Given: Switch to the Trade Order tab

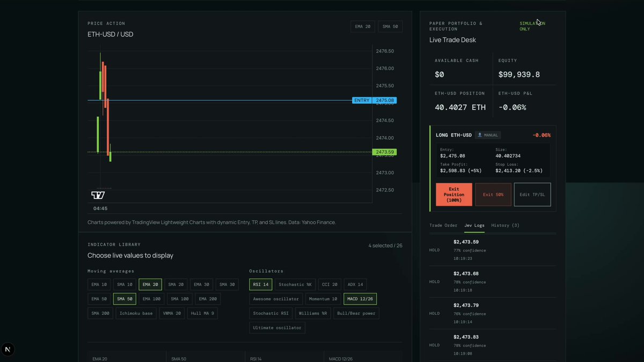Looking at the screenshot, I should [x=443, y=225].
